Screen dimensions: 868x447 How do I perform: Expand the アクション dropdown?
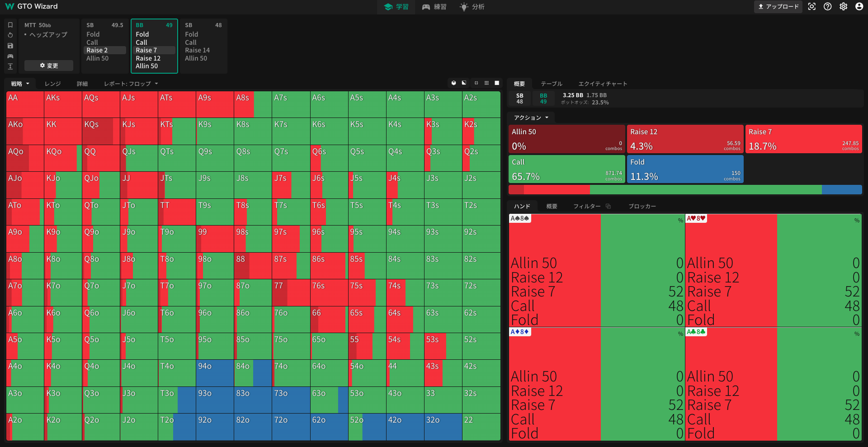531,118
